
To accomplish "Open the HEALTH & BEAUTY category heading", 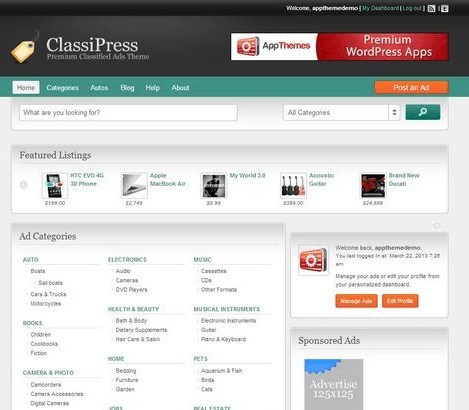I will [x=133, y=309].
